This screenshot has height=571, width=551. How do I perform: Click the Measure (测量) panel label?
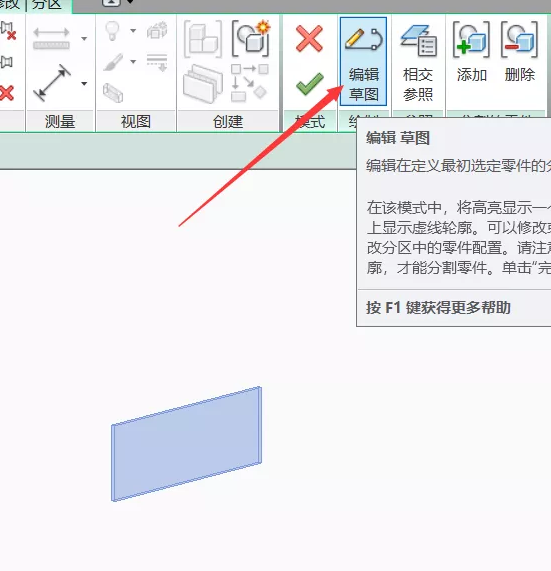point(60,121)
